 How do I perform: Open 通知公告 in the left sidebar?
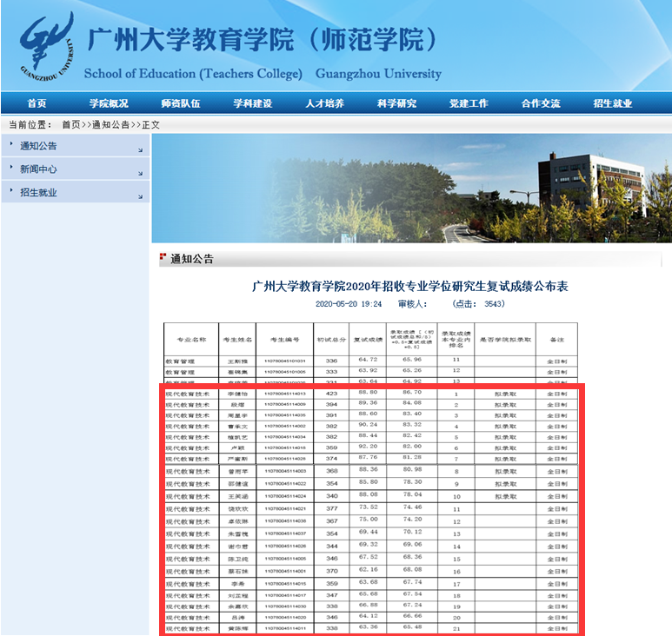tap(38, 146)
